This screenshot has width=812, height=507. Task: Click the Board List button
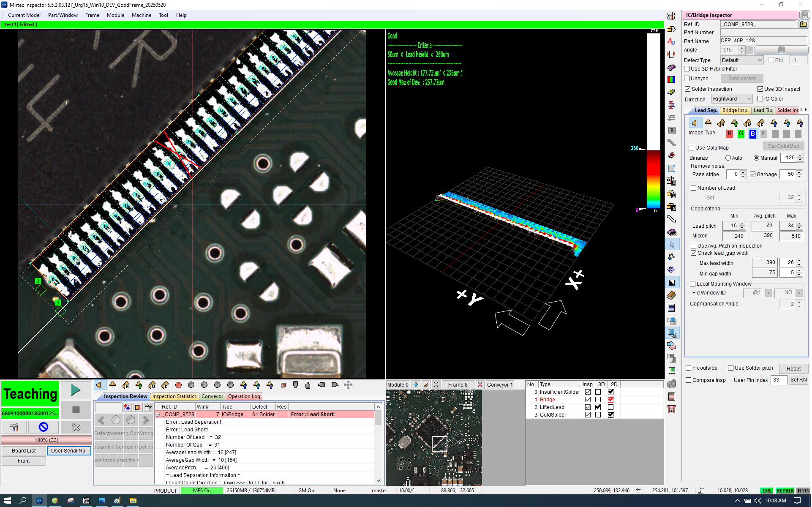(24, 451)
